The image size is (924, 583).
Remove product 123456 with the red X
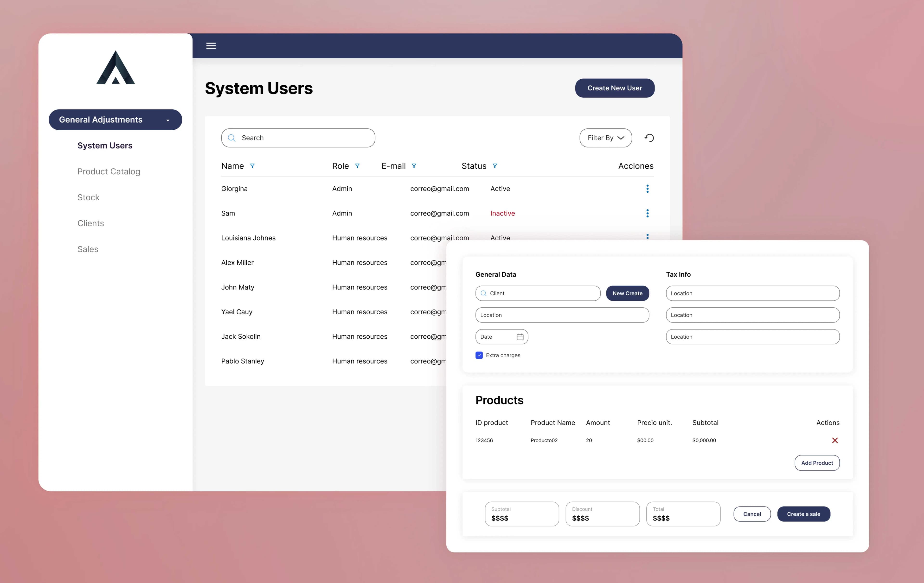point(834,440)
